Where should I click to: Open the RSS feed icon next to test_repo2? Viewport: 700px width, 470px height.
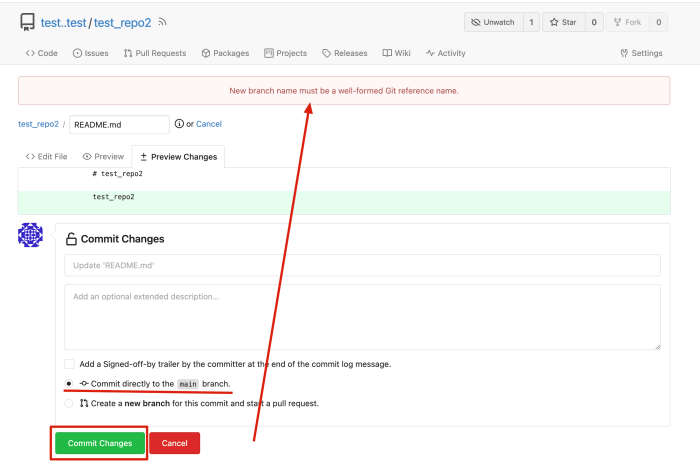tap(162, 22)
